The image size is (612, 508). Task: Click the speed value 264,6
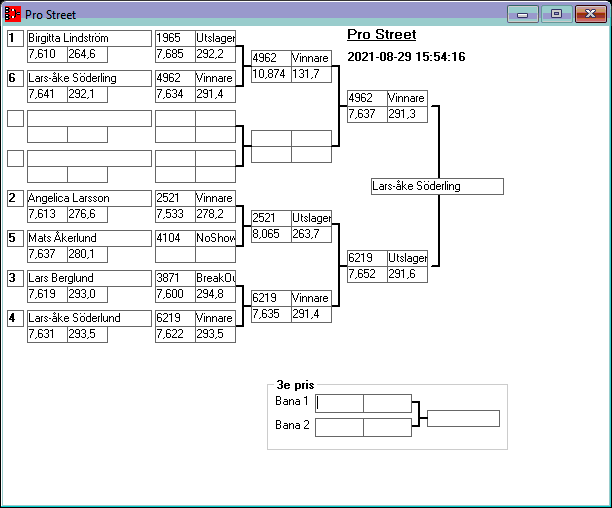tap(87, 54)
